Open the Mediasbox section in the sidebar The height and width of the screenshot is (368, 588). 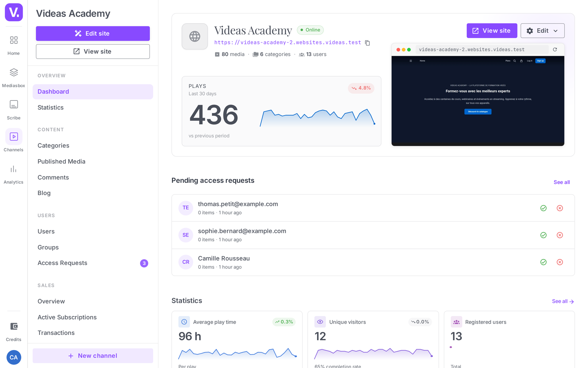coord(14,77)
